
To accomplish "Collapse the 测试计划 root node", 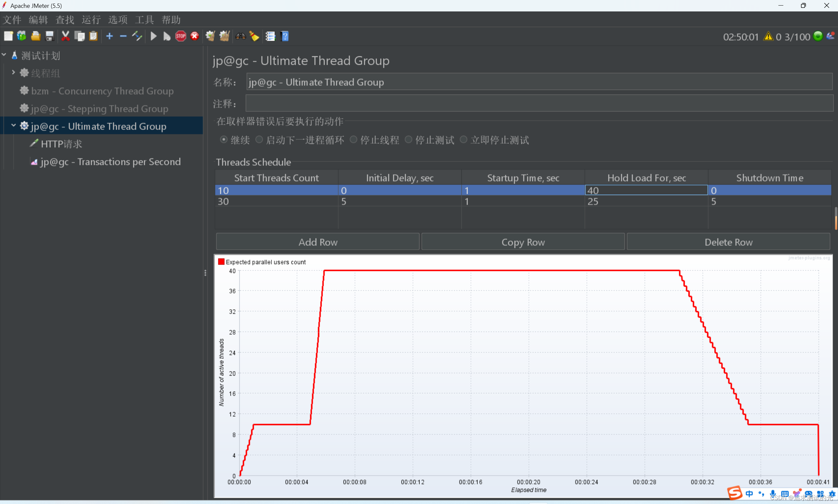I will pyautogui.click(x=4, y=54).
